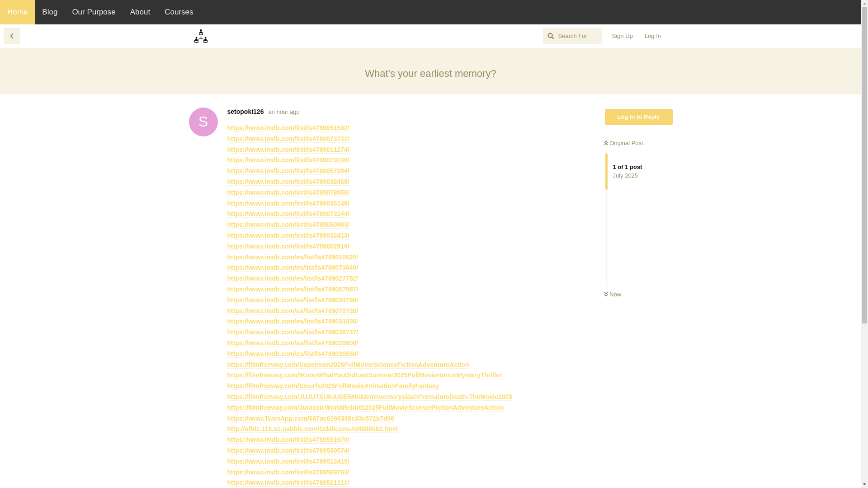868x488 pixels.
Task: Open imdb list ls4789036148 link
Action: click(288, 204)
